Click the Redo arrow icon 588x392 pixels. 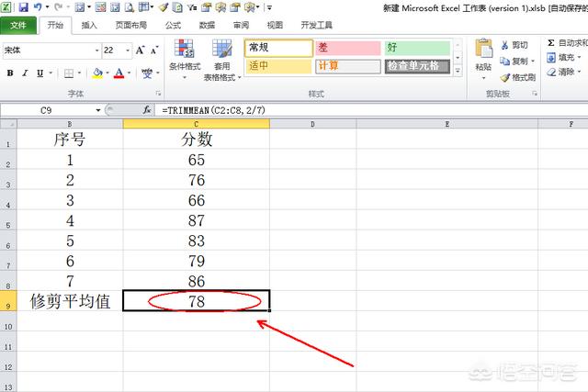58,6
